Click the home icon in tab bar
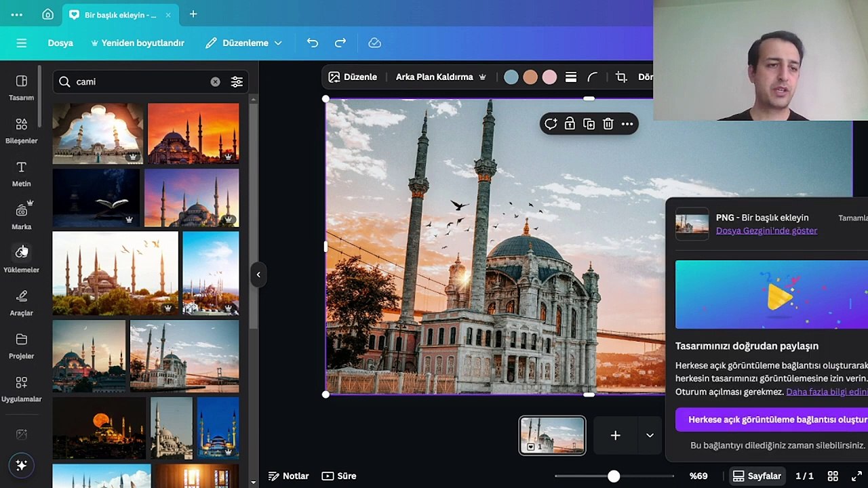868x488 pixels. [47, 14]
